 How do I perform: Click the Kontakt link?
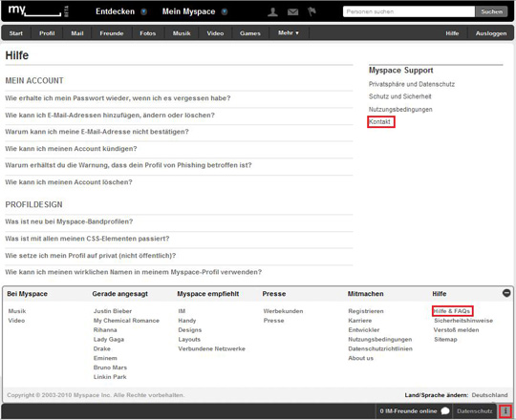point(379,121)
